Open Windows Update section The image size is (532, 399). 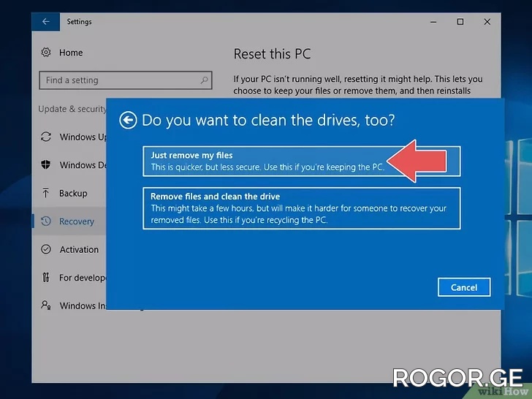point(83,137)
